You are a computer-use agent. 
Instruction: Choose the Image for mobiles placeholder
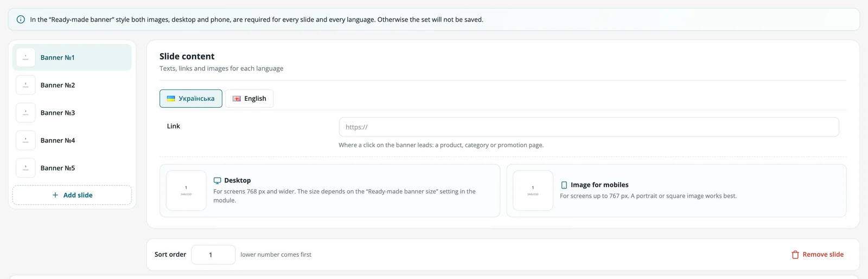click(533, 191)
